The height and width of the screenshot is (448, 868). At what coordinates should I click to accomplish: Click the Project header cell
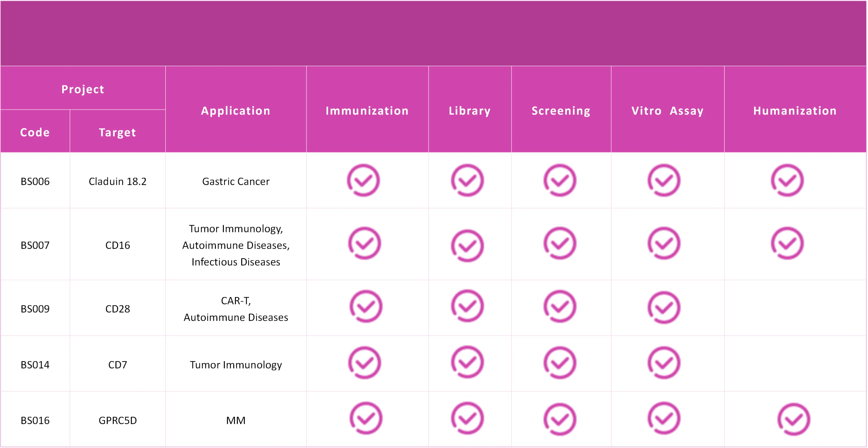83,89
